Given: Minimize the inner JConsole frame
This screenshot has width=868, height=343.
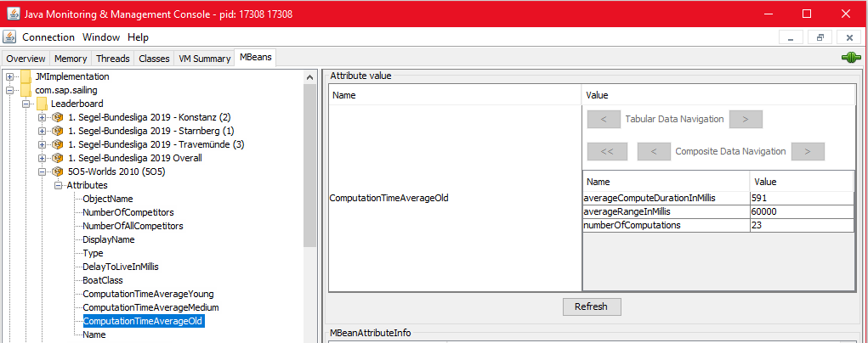Looking at the screenshot, I should (791, 37).
